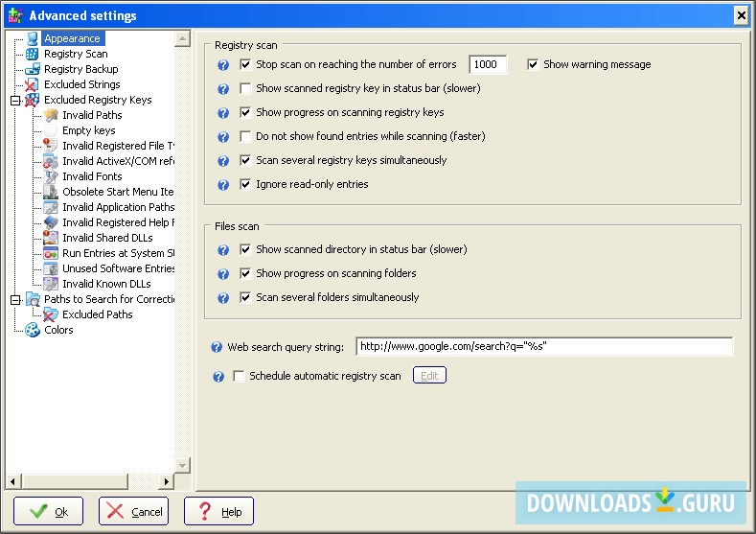This screenshot has width=756, height=534.
Task: Click the Unused Software Entries icon
Action: tap(51, 268)
